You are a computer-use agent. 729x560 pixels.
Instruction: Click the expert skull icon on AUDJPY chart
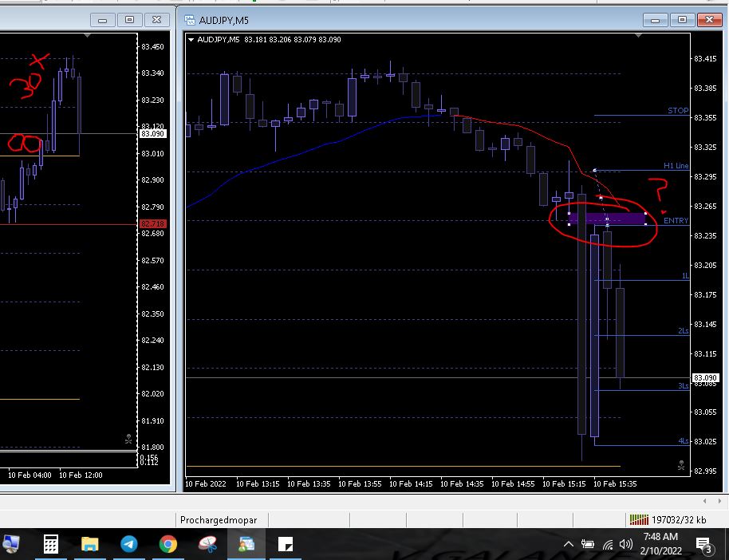pyautogui.click(x=681, y=464)
